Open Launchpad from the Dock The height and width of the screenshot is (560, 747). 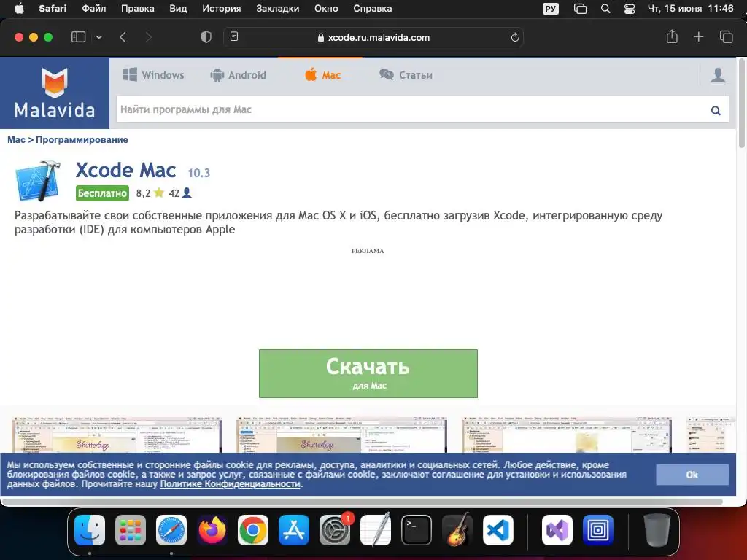click(x=131, y=529)
